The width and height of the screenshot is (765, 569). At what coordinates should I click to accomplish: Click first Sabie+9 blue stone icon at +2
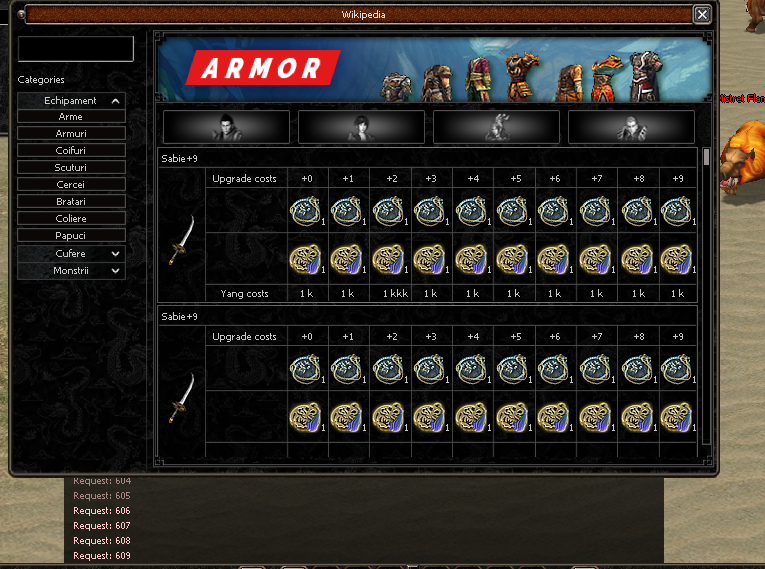click(389, 211)
